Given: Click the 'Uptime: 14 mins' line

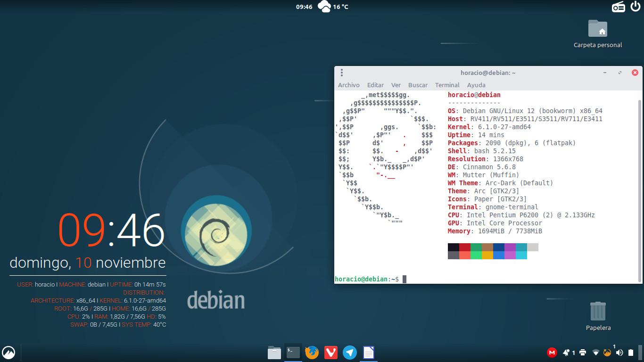Looking at the screenshot, I should coord(476,135).
